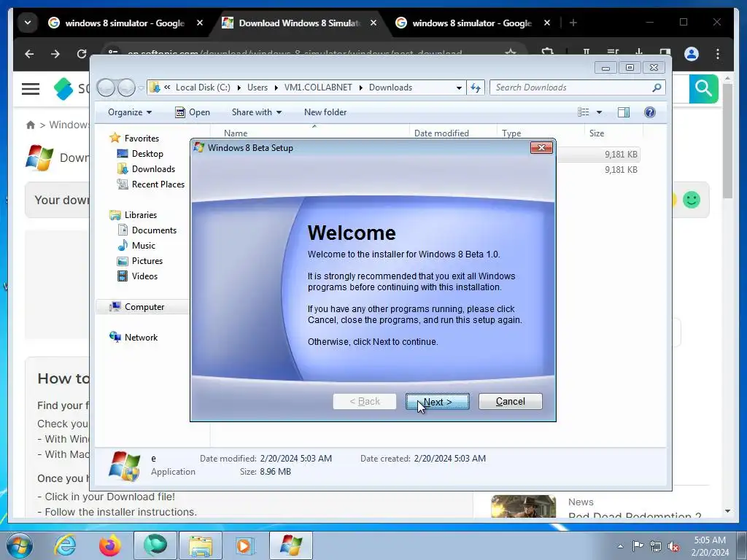
Task: Click Next in Windows 8 Beta Setup
Action: tap(438, 402)
